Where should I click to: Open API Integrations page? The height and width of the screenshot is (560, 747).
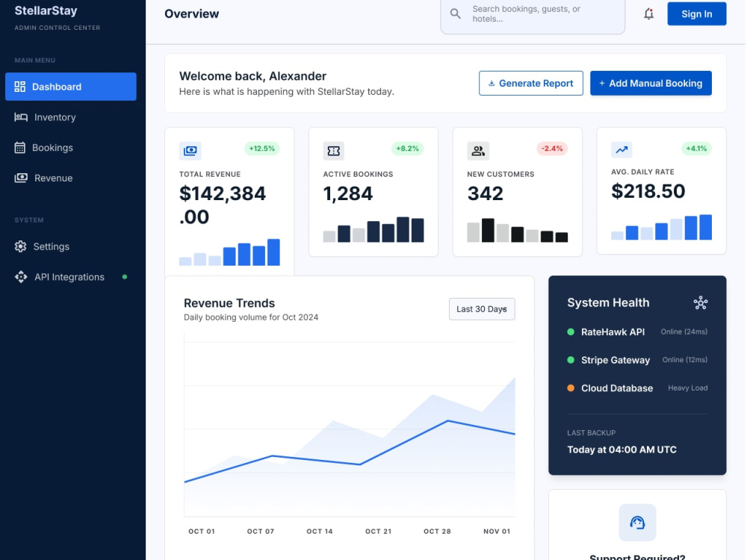pyautogui.click(x=70, y=277)
